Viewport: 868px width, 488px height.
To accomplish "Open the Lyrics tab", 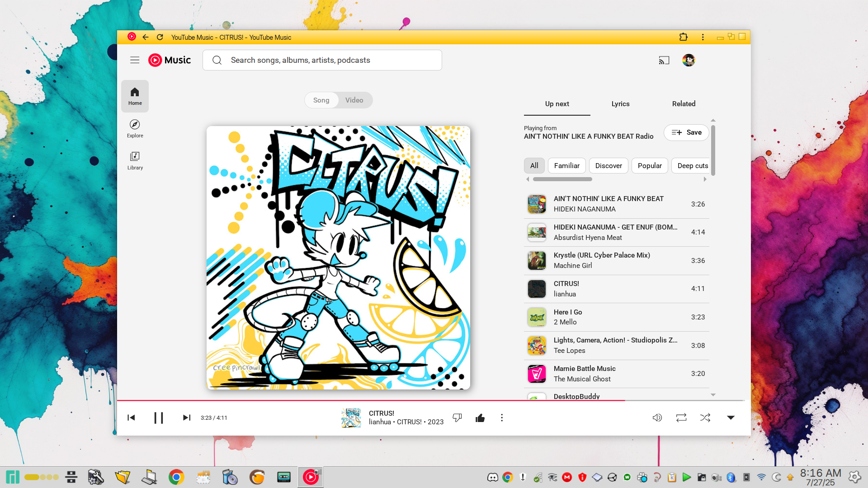I will 620,104.
